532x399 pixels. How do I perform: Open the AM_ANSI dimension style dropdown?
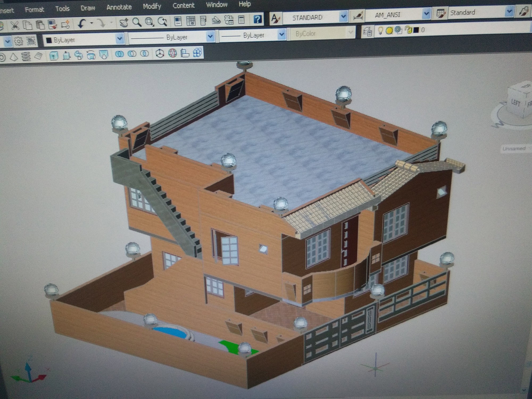coord(426,14)
